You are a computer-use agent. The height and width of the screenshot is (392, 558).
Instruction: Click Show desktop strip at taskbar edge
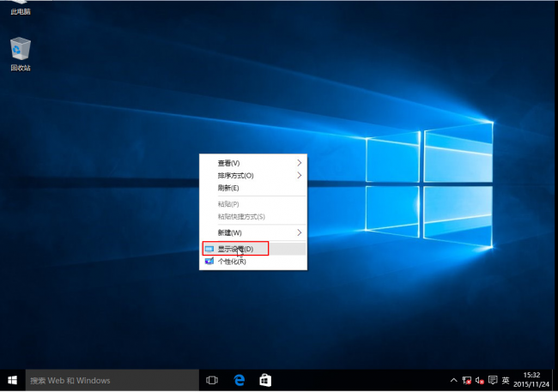555,380
